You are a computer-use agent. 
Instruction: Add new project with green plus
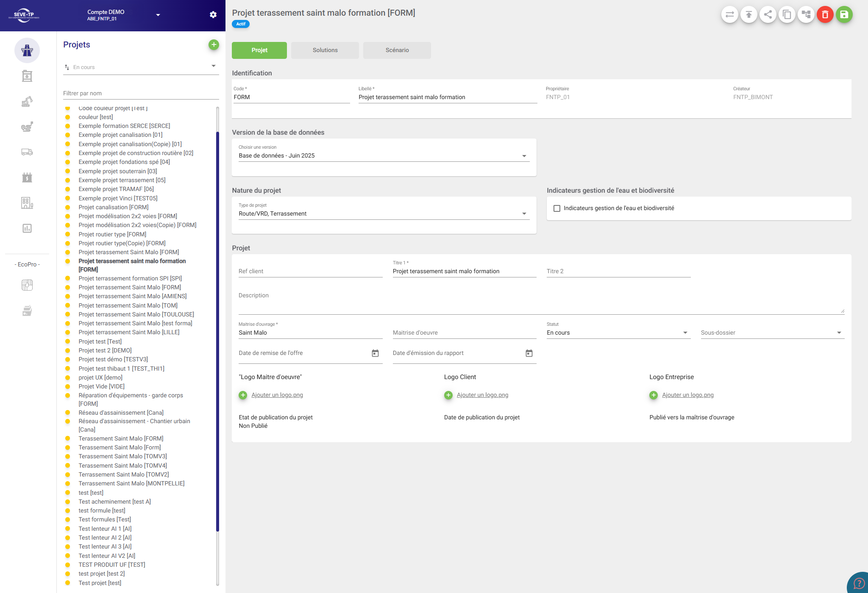click(214, 44)
